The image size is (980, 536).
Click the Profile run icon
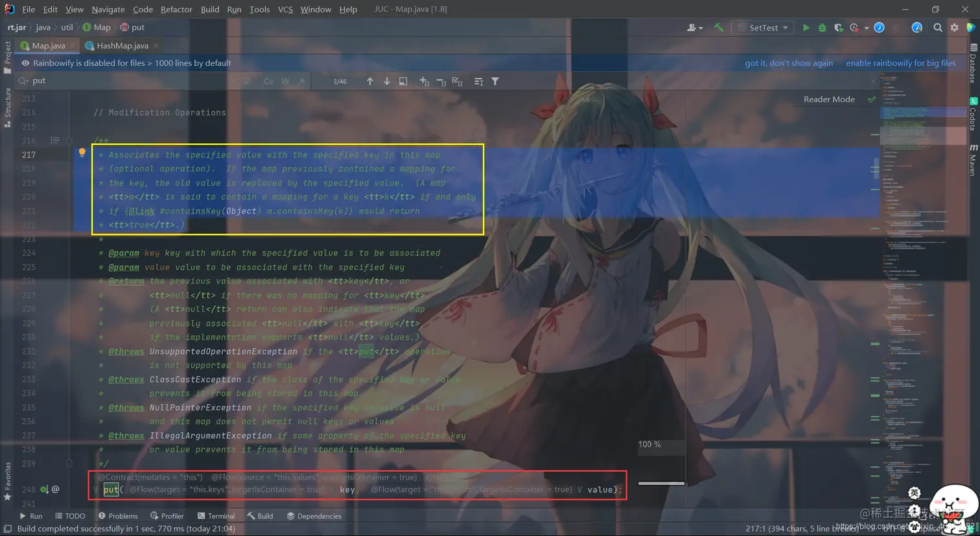pyautogui.click(x=854, y=28)
